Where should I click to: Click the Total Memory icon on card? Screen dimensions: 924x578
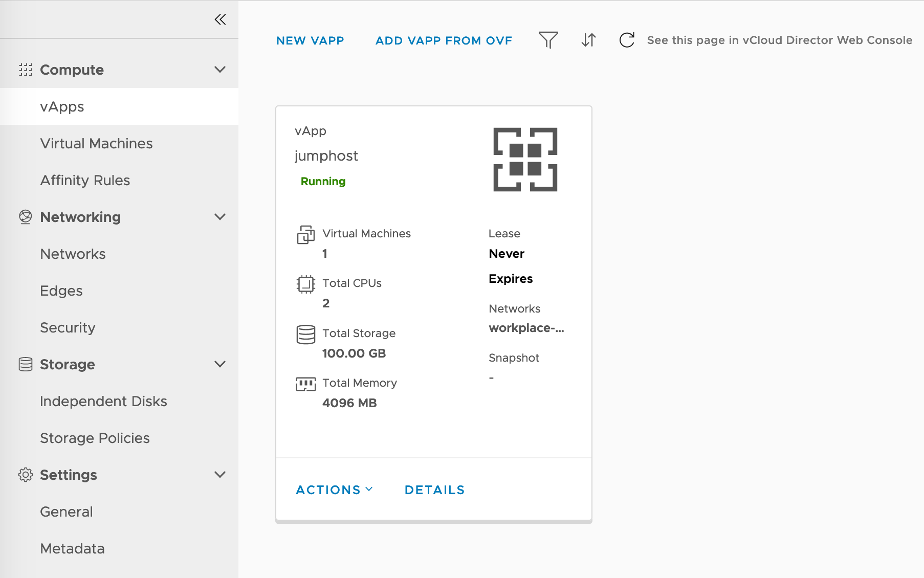click(x=305, y=384)
